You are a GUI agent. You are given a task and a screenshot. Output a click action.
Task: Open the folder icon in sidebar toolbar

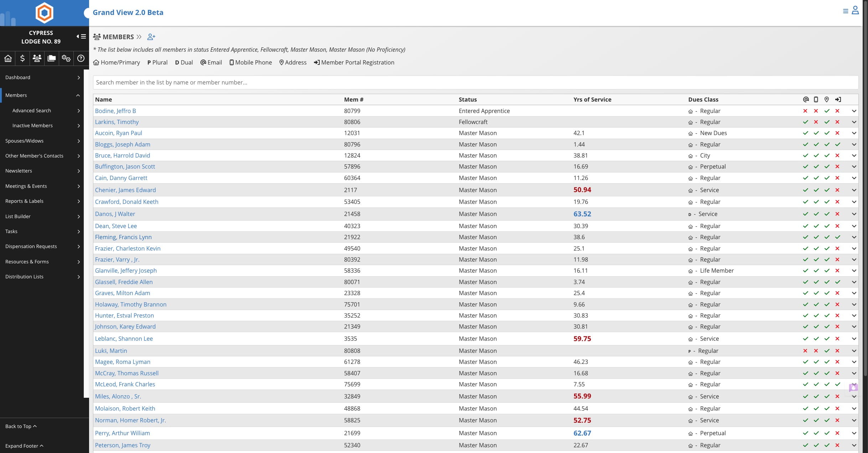52,58
